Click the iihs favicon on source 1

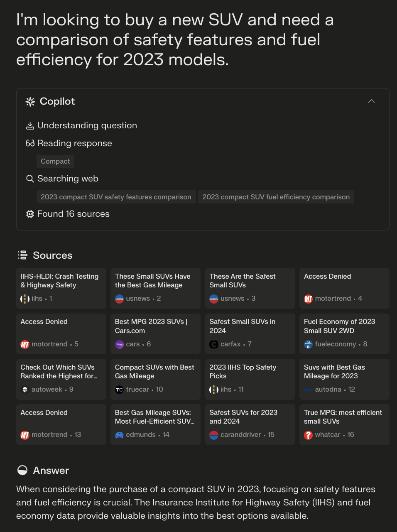pyautogui.click(x=25, y=299)
